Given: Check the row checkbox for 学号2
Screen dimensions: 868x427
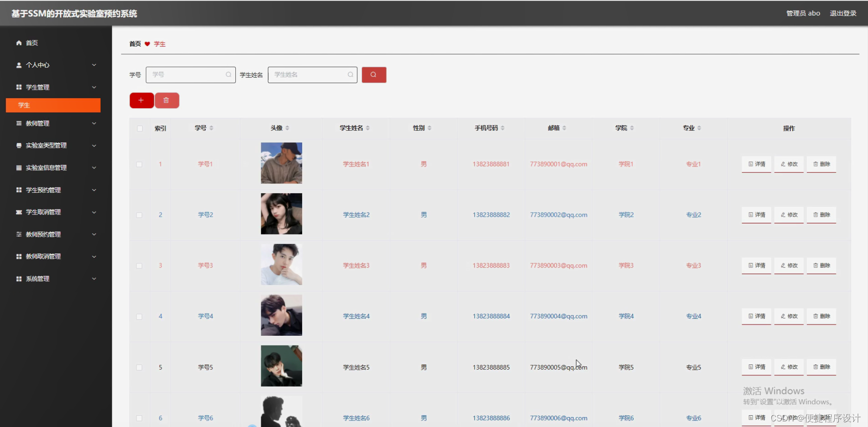Looking at the screenshot, I should coord(139,215).
